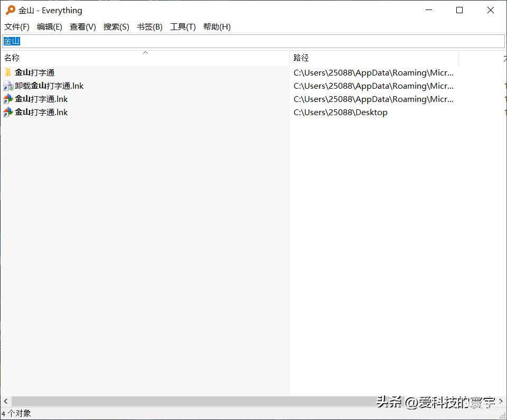
Task: Open the 工具(T) menu
Action: 183,27
